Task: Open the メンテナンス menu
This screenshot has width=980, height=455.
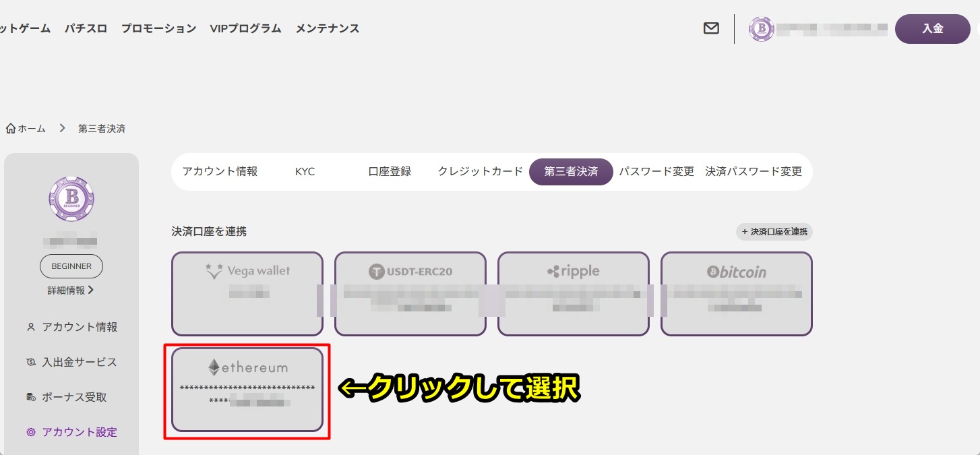Action: [328, 28]
